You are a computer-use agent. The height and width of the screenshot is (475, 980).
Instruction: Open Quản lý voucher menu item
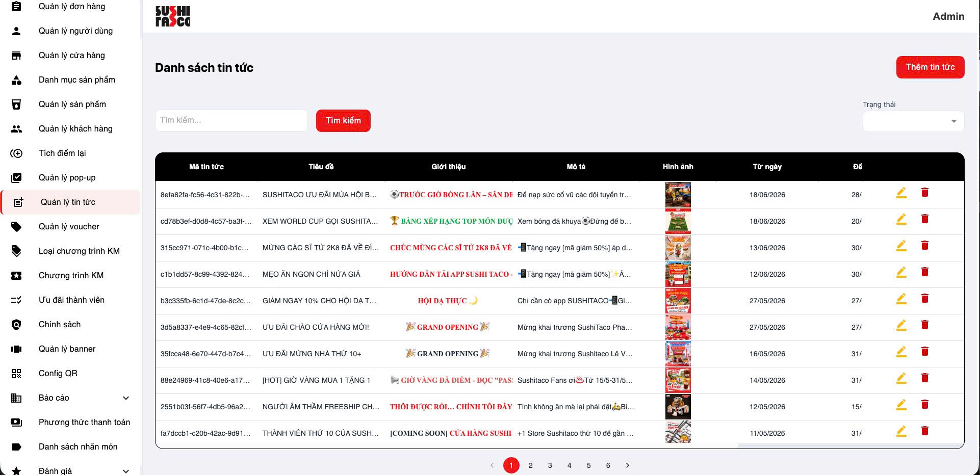[70, 226]
